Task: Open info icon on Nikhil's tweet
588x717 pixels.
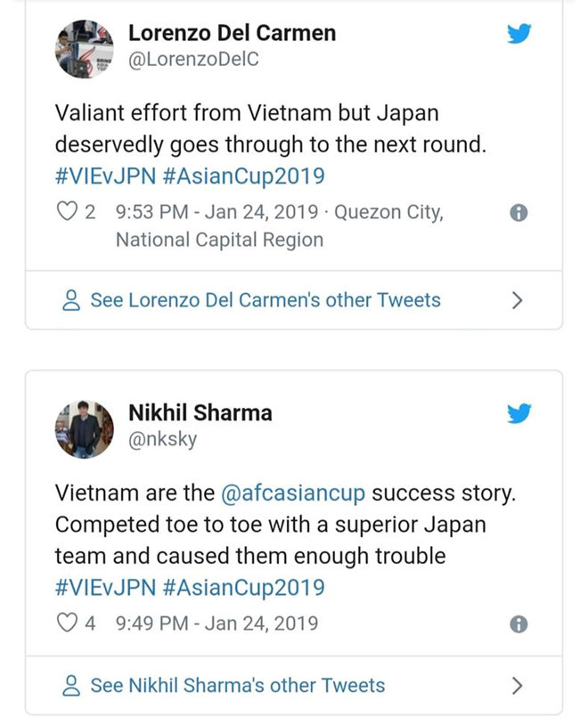Action: (519, 623)
